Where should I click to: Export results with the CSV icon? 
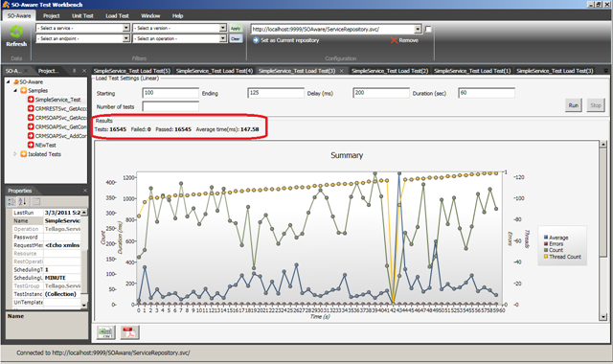tap(106, 332)
